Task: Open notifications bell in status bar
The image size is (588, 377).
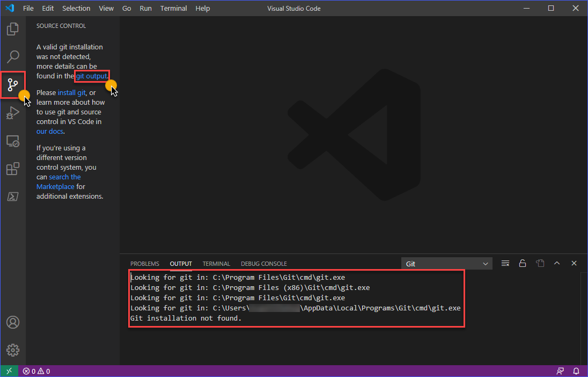Action: coord(576,371)
